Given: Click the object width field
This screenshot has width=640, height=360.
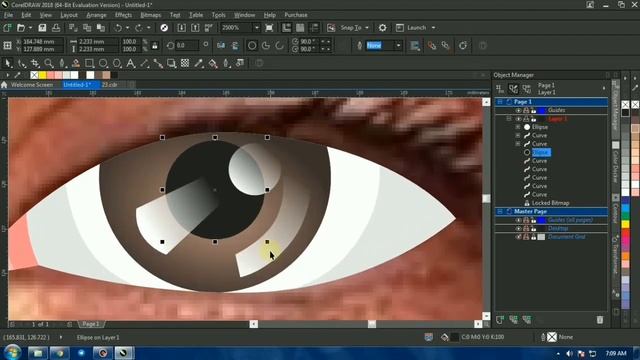Looking at the screenshot, I should [98, 42].
